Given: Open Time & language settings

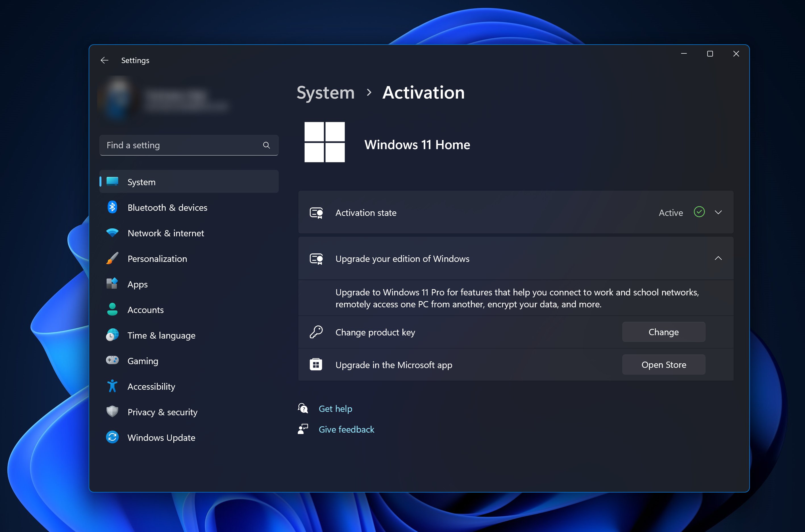Looking at the screenshot, I should coord(189,335).
